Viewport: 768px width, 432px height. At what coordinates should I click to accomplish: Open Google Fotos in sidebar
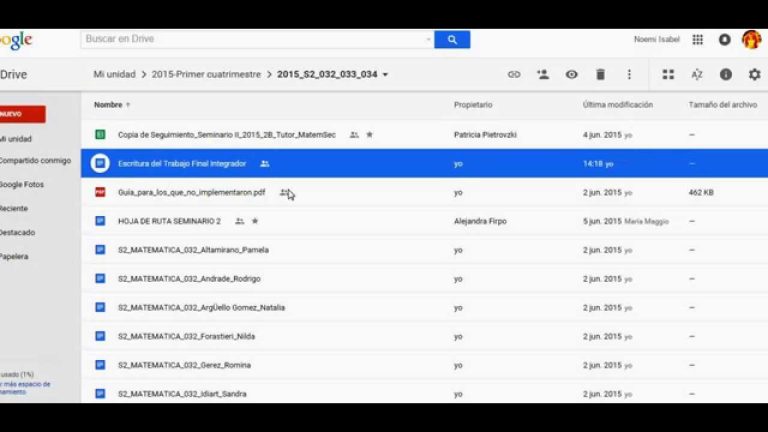coord(22,185)
